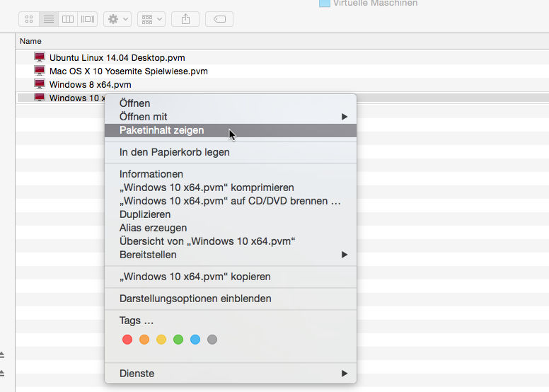Choose Duplizieren in context menu
The image size is (549, 392).
[x=231, y=214]
